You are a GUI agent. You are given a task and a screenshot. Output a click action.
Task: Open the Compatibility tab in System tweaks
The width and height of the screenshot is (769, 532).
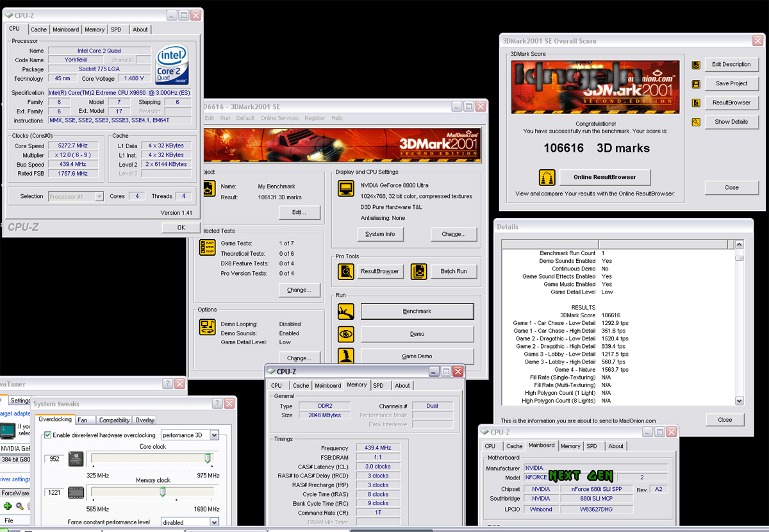114,420
